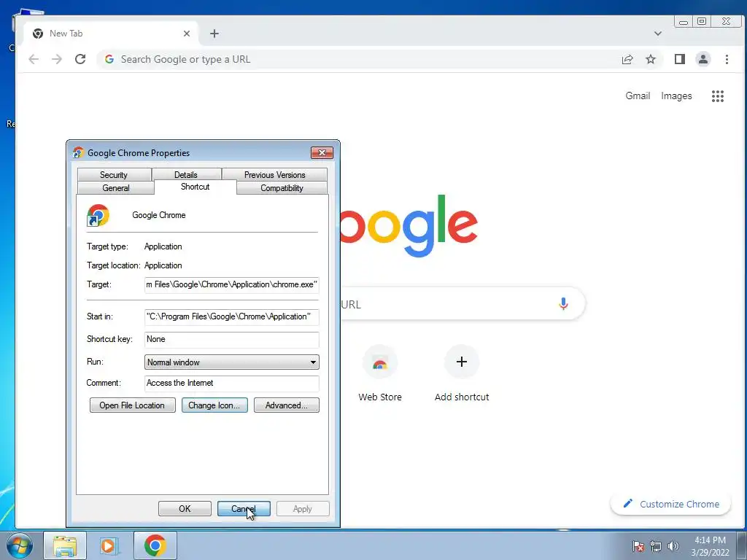Click the Show desktop strip on taskbar
Viewport: 747px width, 560px height.
click(741, 545)
